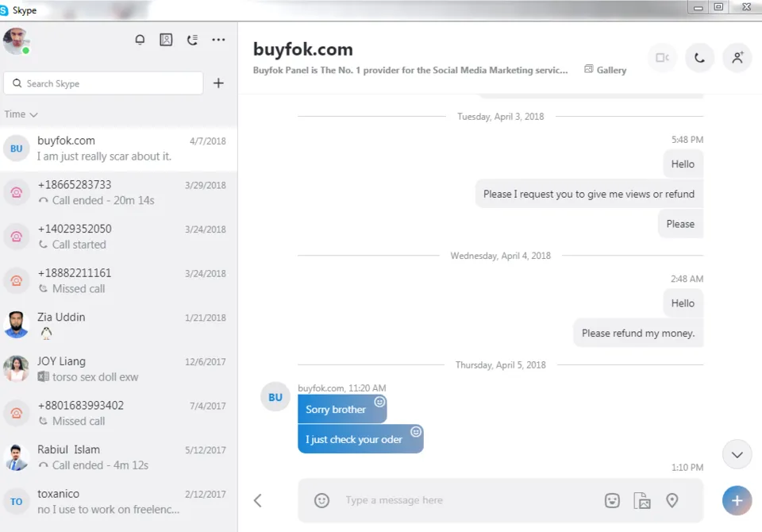Open JOY Liang conversation
762x532 pixels.
coord(118,370)
